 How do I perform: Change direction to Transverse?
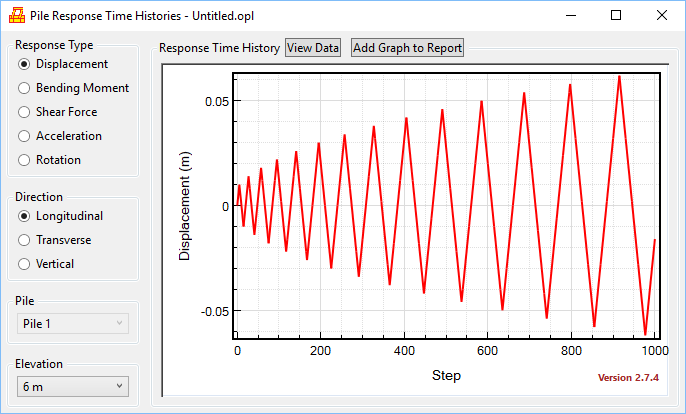25,240
